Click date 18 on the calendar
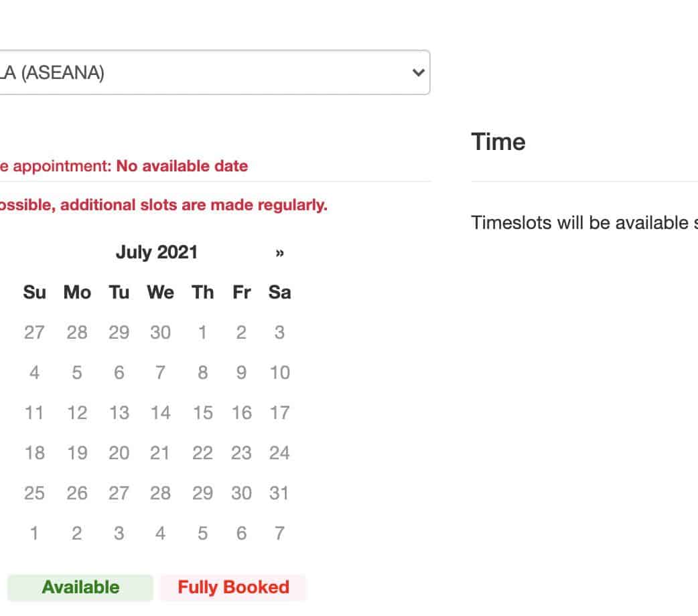 (34, 453)
